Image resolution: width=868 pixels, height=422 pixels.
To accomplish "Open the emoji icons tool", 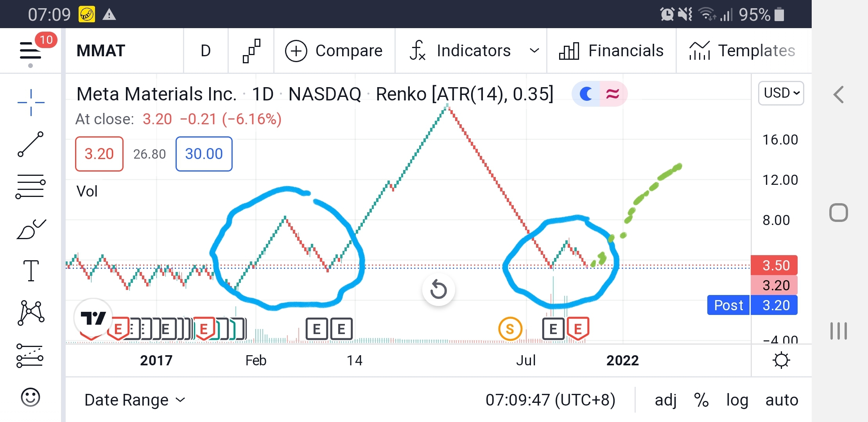I will (x=30, y=397).
